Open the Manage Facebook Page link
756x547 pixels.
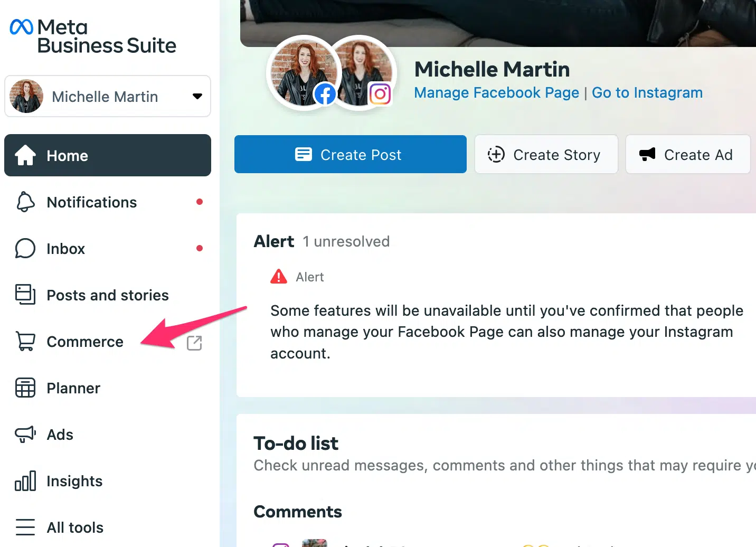pos(497,93)
